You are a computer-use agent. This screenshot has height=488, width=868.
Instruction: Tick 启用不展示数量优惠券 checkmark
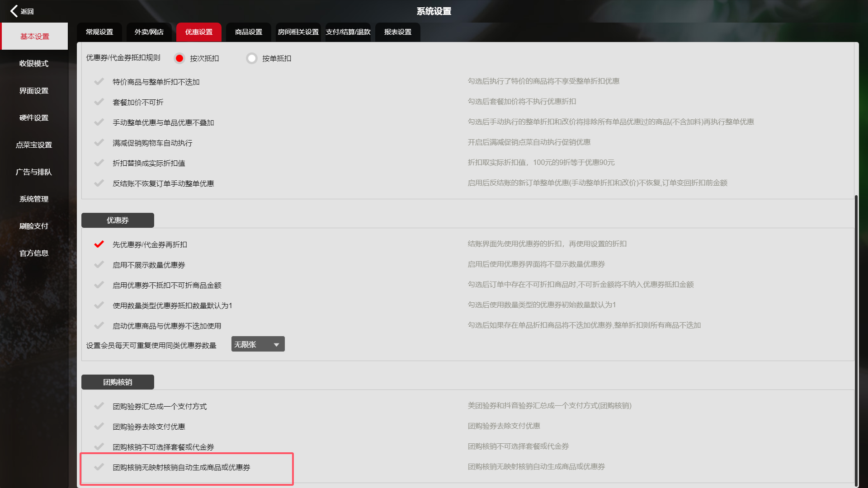(x=99, y=265)
